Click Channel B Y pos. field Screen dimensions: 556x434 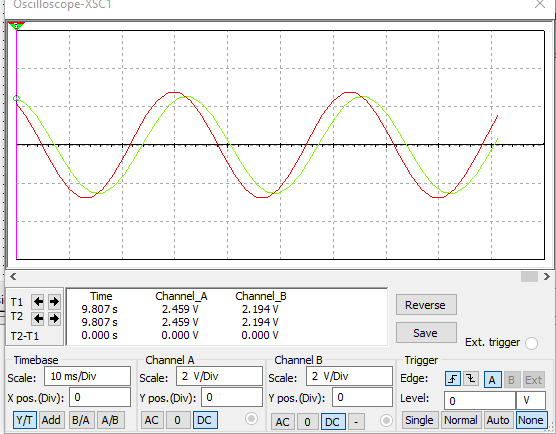pos(362,397)
